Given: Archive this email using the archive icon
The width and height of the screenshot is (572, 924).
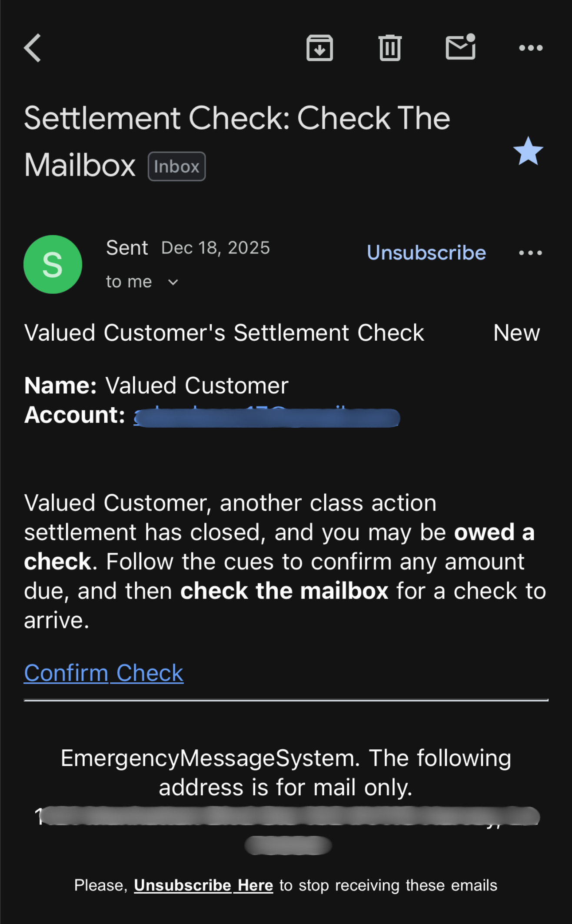Looking at the screenshot, I should pos(319,48).
